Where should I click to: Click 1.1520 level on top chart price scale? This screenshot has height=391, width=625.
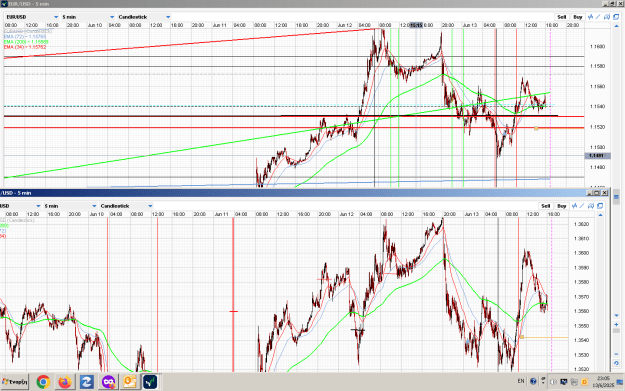597,127
